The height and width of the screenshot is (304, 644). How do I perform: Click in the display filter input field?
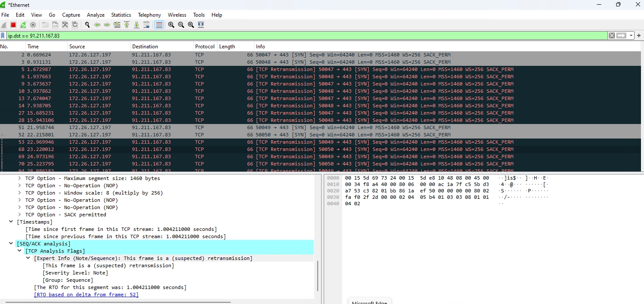[x=300, y=36]
